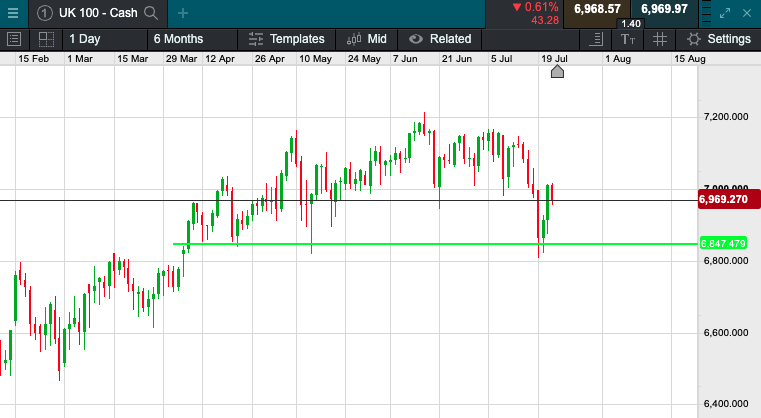Viewport: 761px width, 418px height.
Task: Click the green horizontal support line
Action: click(x=435, y=244)
